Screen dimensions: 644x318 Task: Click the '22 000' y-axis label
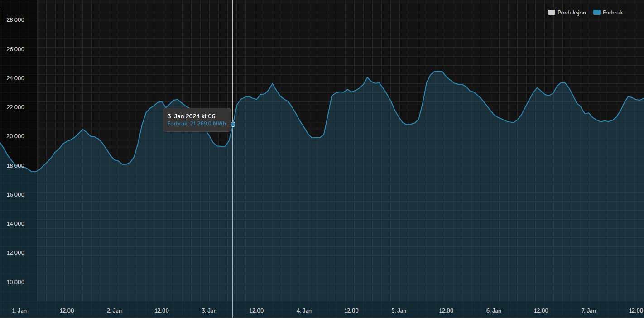coord(15,107)
